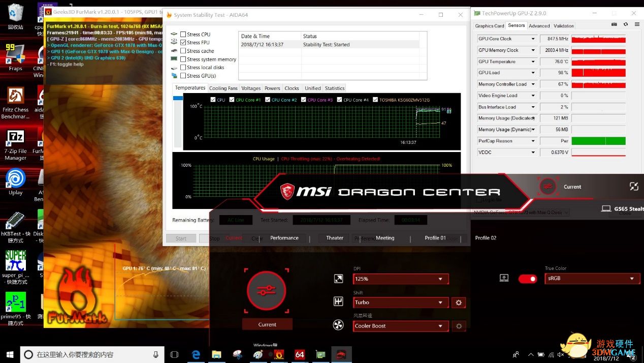
Task: Expand GPU Temperature sensor dropdown
Action: point(533,62)
